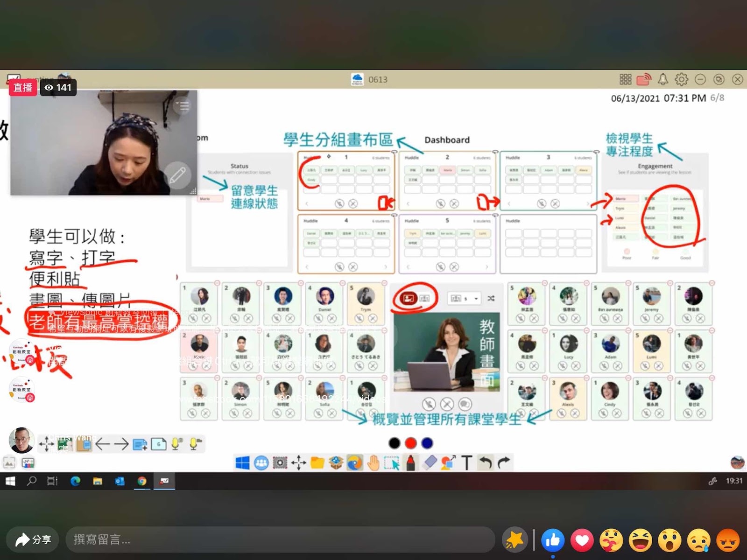Click Huddle 4 right chevron
The width and height of the screenshot is (747, 560).
(x=386, y=267)
